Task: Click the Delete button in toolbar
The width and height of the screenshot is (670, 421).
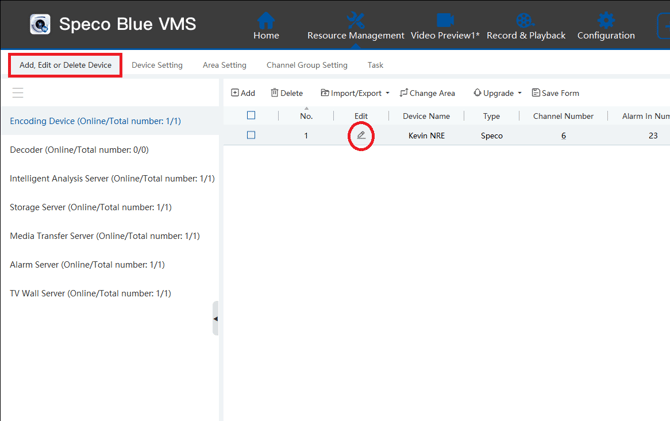Action: pyautogui.click(x=286, y=93)
